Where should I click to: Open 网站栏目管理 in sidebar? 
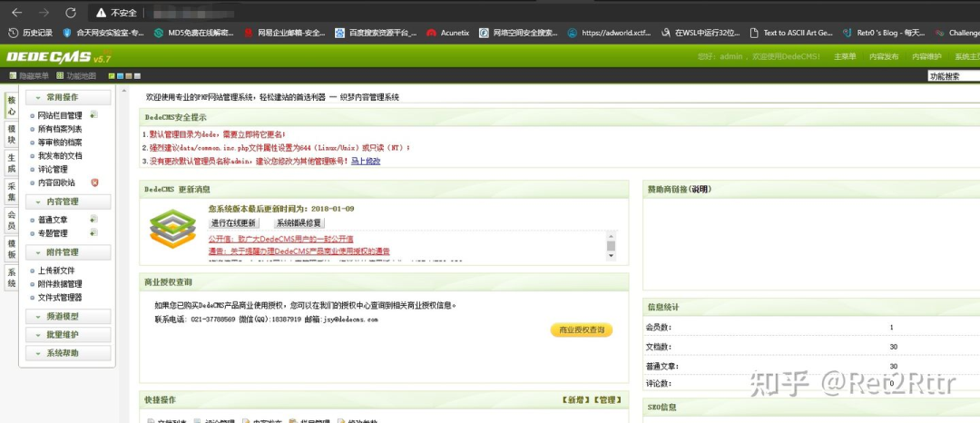pos(60,115)
